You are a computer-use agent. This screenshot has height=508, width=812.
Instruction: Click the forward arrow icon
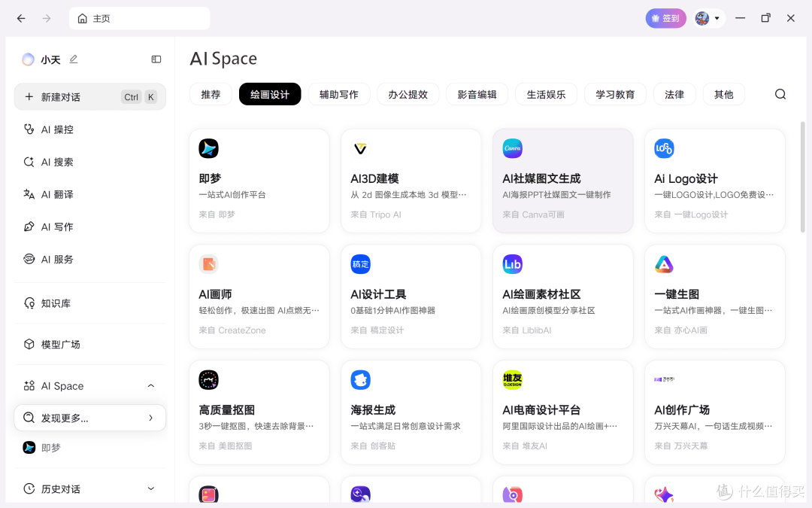point(47,19)
